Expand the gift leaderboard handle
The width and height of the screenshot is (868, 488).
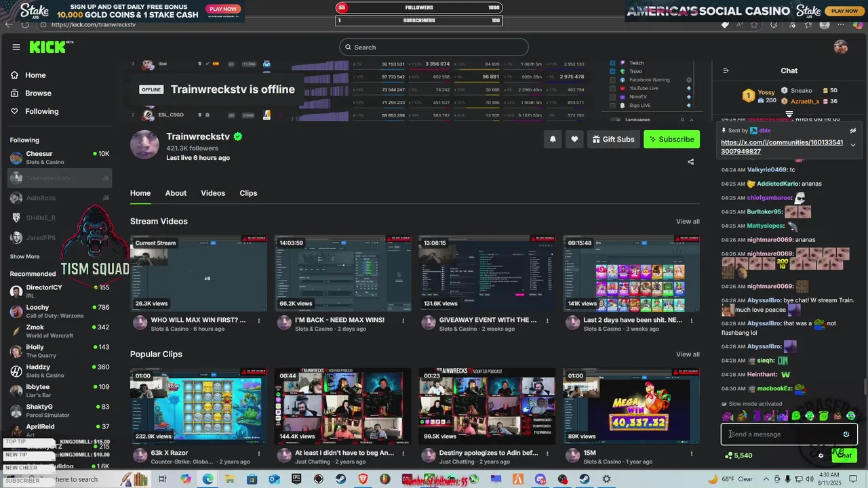point(789,114)
